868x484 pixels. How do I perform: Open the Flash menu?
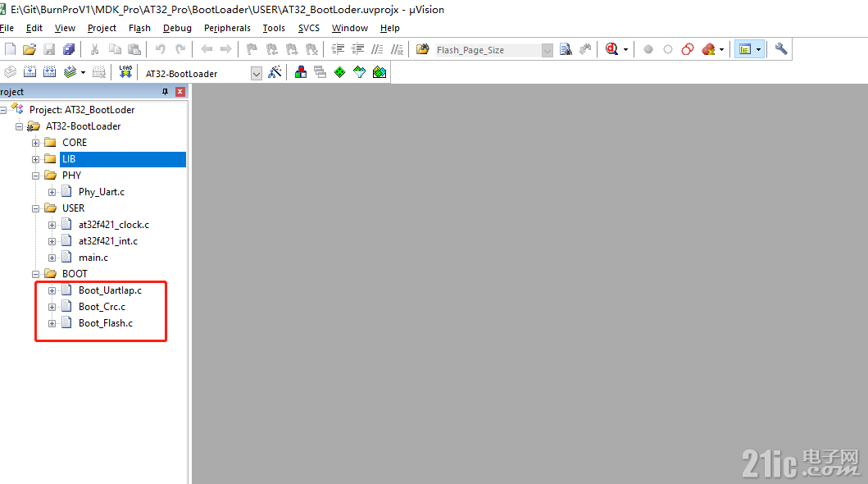(139, 28)
